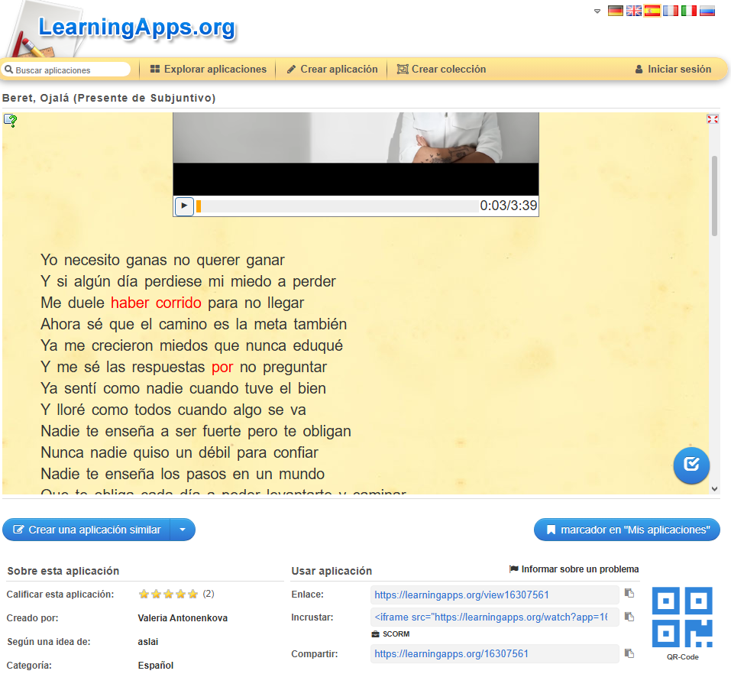The width and height of the screenshot is (731, 700).
Task: Switch language with the UK flag
Action: tap(633, 11)
